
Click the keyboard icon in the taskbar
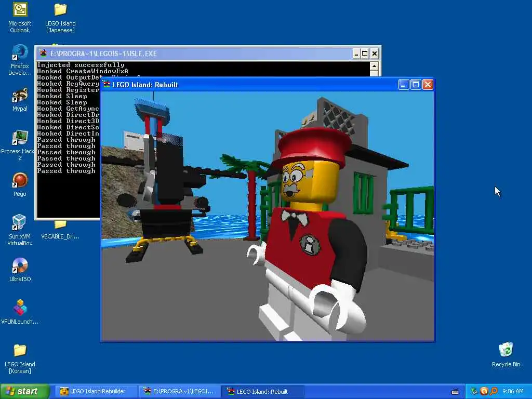click(x=455, y=392)
